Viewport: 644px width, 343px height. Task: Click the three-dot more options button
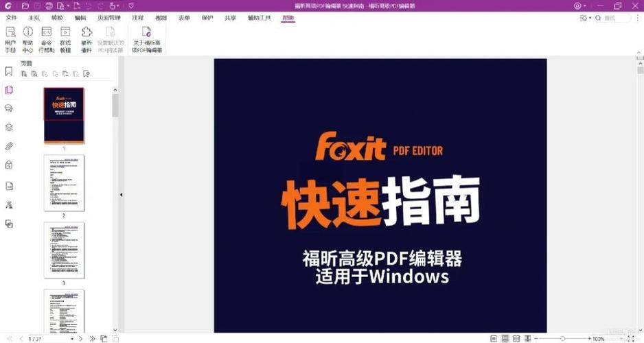point(637,18)
